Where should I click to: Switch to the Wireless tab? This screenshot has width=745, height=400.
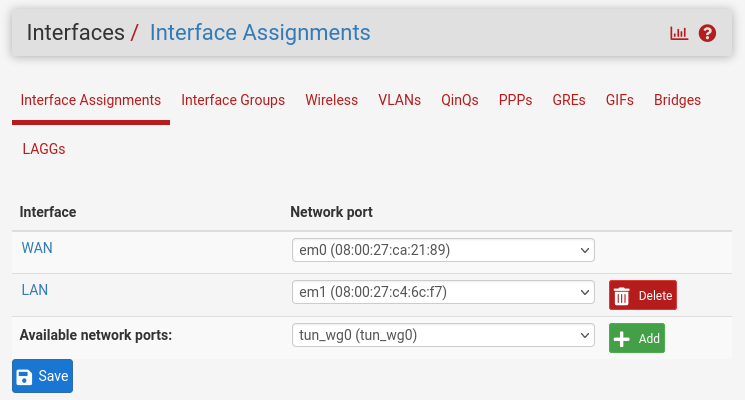click(x=331, y=100)
